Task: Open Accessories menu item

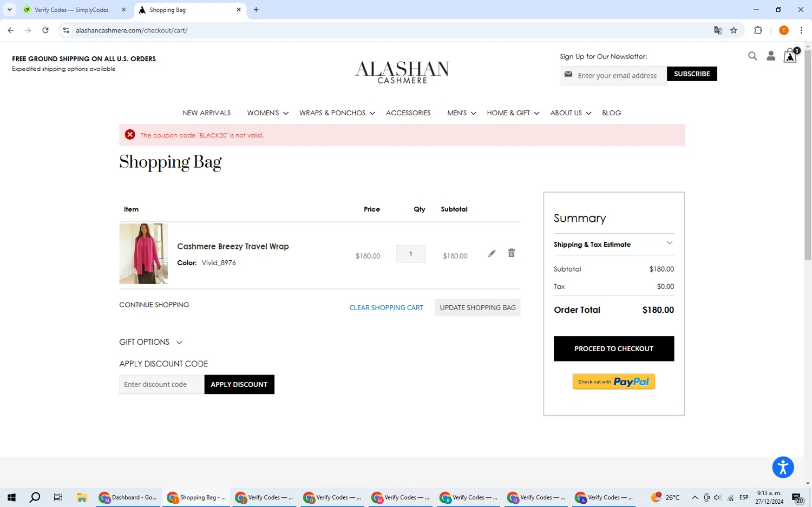Action: (x=408, y=113)
